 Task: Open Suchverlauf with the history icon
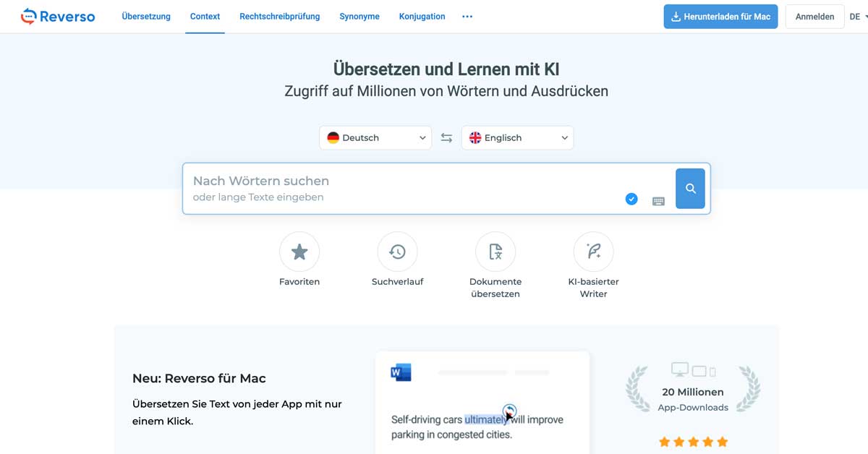tap(397, 252)
